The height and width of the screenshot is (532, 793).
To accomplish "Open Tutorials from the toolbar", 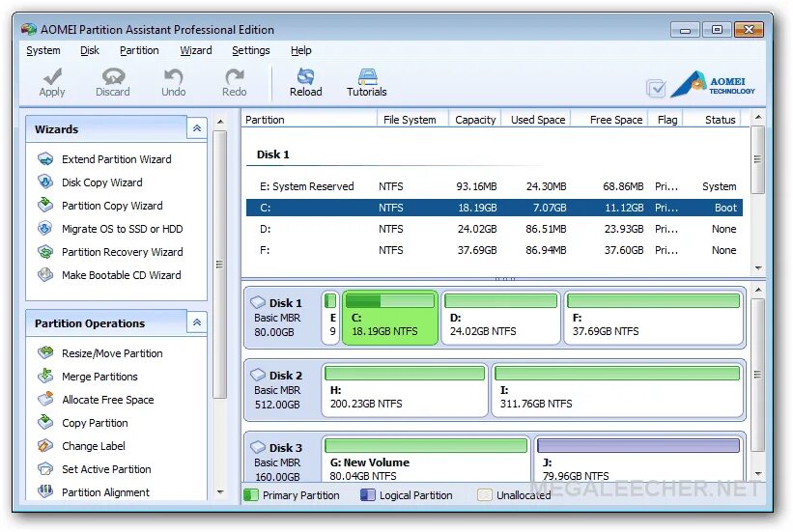I will tap(367, 76).
